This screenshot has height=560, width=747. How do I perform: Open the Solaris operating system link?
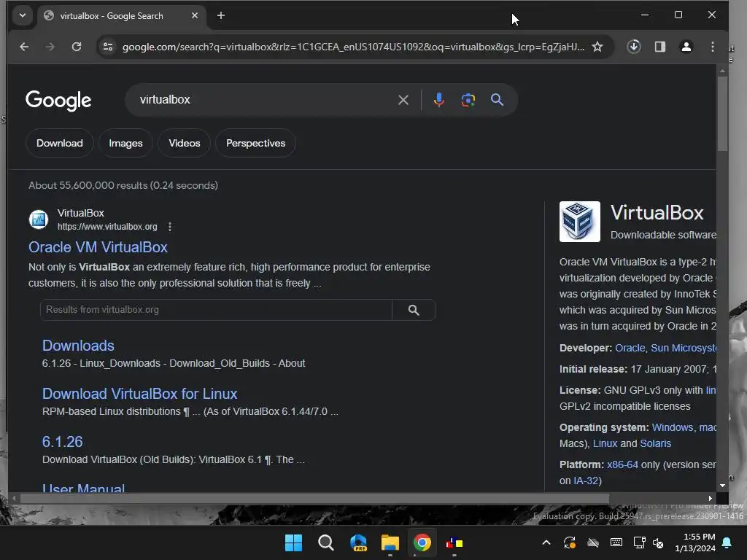tap(656, 443)
